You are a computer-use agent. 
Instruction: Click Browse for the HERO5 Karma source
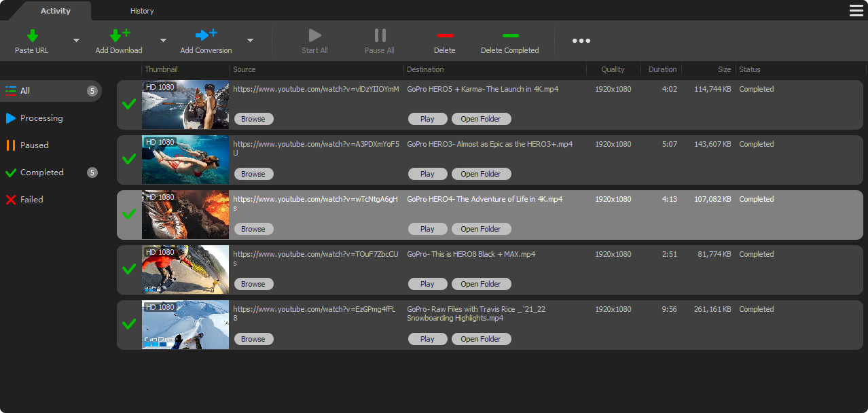[253, 119]
